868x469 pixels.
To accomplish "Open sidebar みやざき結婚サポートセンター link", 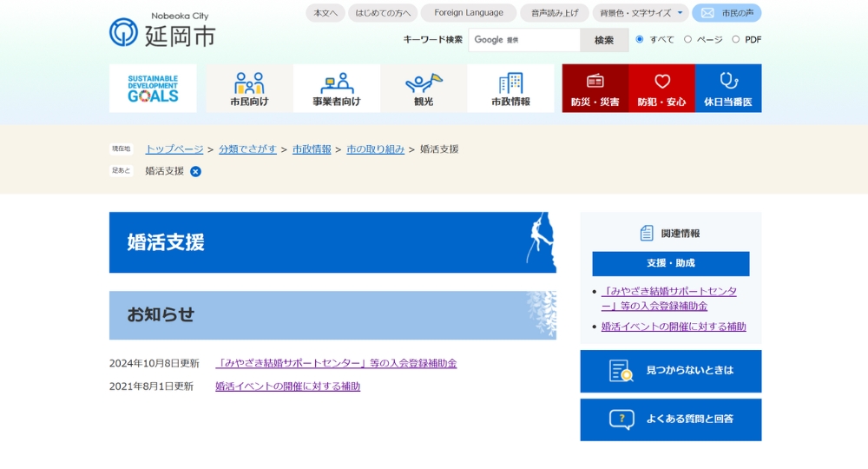I will coord(668,299).
